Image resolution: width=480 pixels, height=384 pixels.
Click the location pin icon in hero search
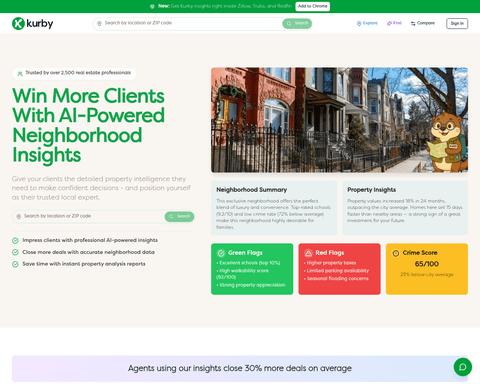19,217
